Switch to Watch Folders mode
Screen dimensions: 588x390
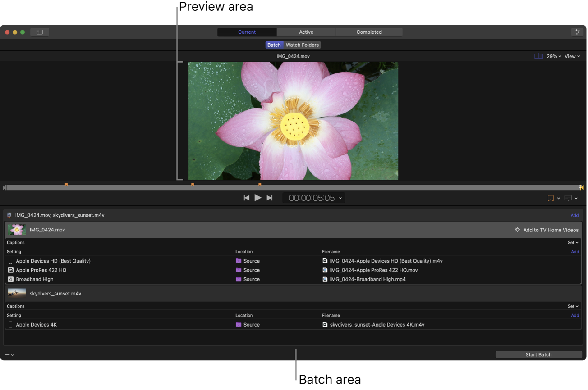(302, 45)
